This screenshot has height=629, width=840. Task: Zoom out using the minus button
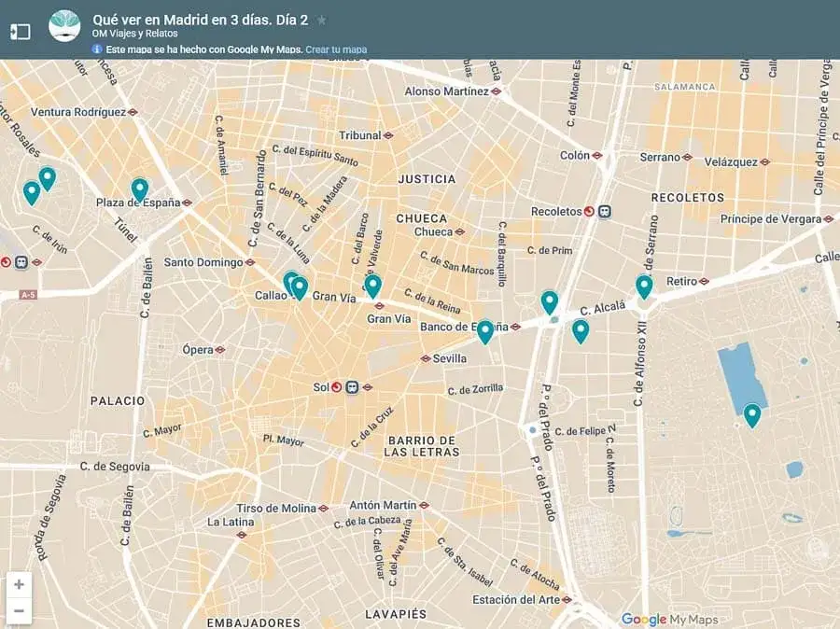19,608
